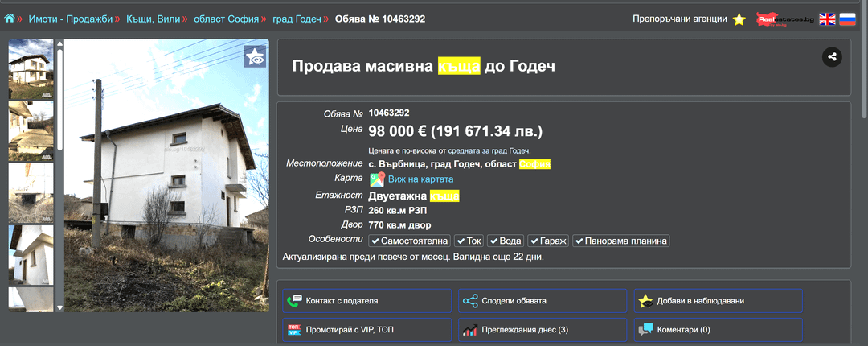Switch language to Russian flag

(848, 19)
